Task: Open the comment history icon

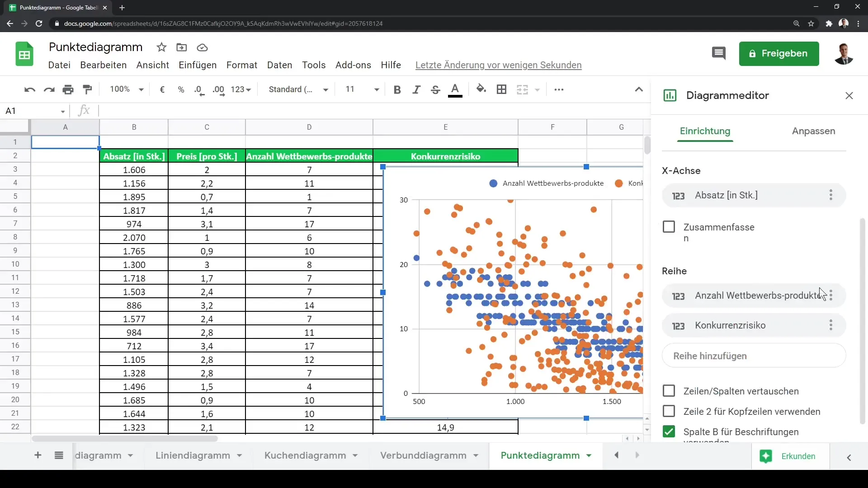Action: (x=719, y=53)
